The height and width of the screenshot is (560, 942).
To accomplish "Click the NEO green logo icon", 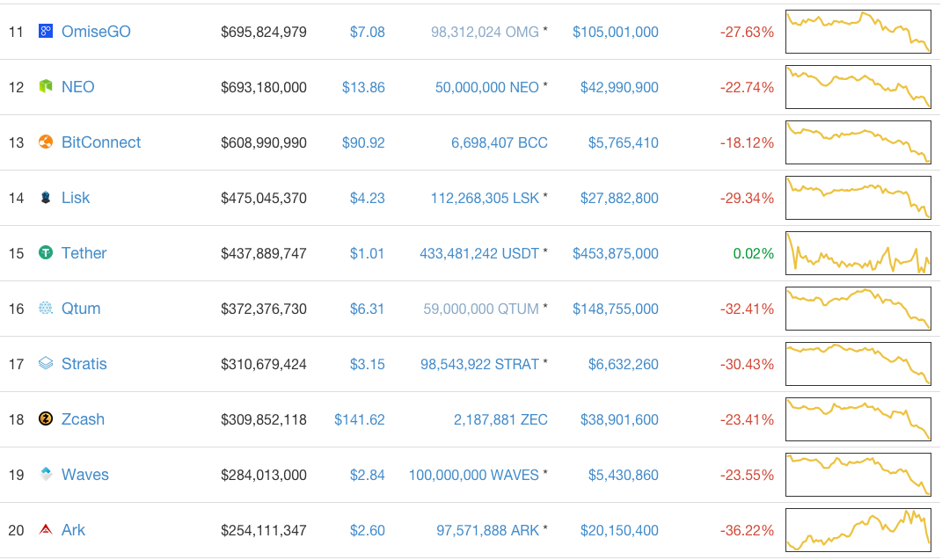I will 46,87.
